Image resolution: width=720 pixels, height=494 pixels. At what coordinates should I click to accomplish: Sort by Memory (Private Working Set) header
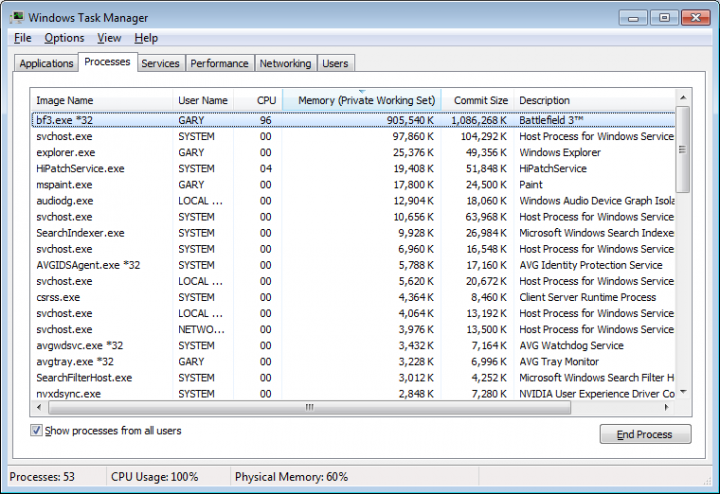[362, 101]
